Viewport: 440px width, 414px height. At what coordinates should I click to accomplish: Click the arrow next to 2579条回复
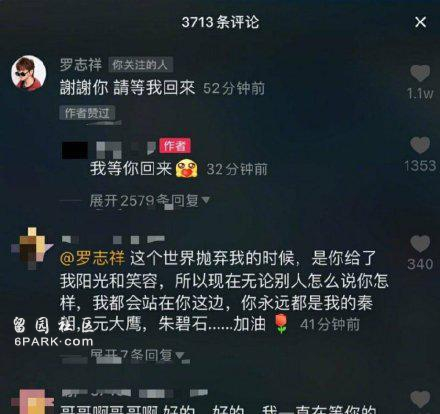tap(205, 200)
